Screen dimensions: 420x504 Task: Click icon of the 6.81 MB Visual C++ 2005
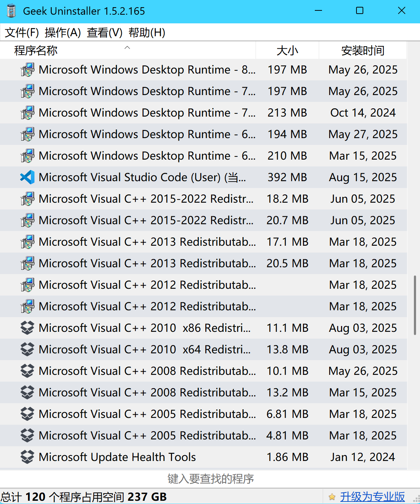27,414
